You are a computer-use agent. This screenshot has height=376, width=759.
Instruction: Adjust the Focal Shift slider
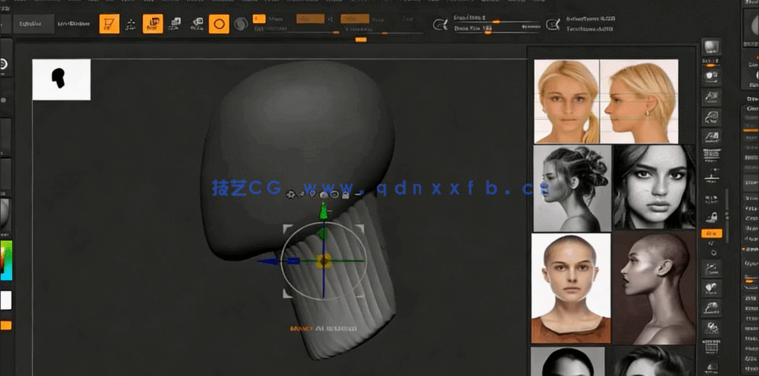pos(497,20)
